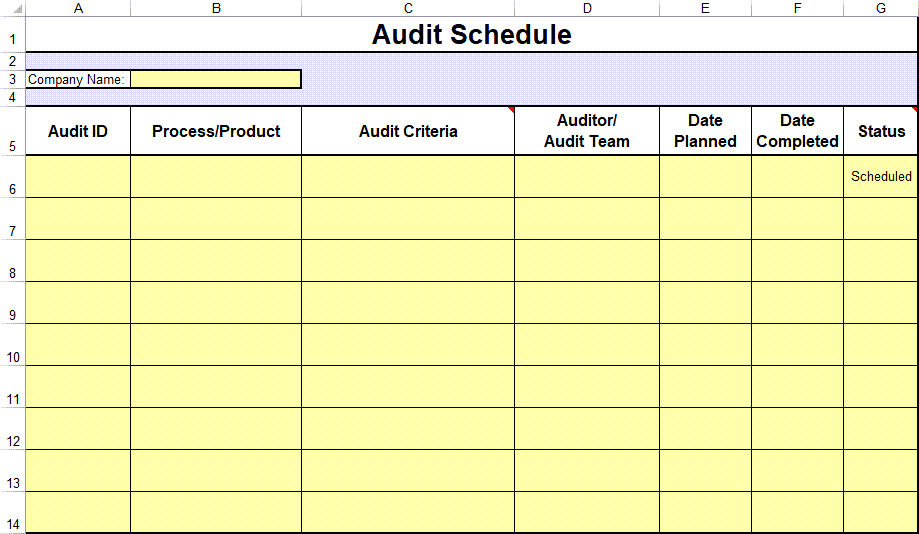Viewport: 919px width, 534px height.
Task: Select column B header
Action: pos(216,8)
